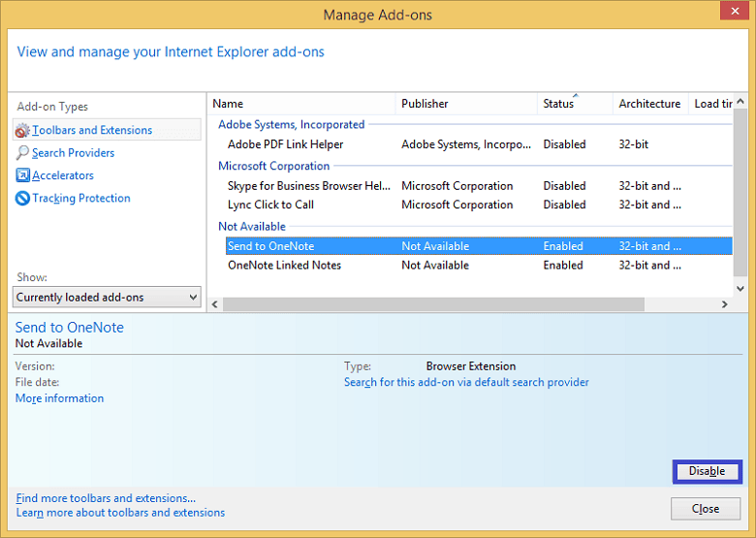Click 32-bit architecture cell for Adobe PDF
The width and height of the screenshot is (756, 538).
click(x=634, y=144)
